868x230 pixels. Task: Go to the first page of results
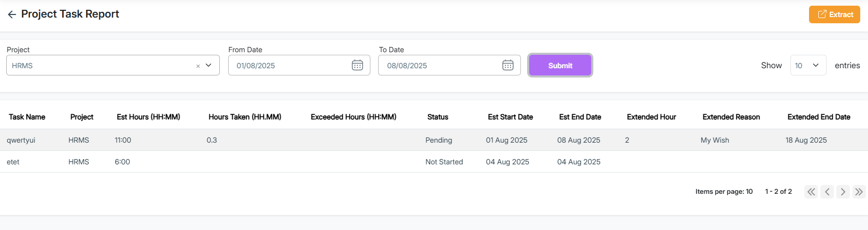(811, 192)
